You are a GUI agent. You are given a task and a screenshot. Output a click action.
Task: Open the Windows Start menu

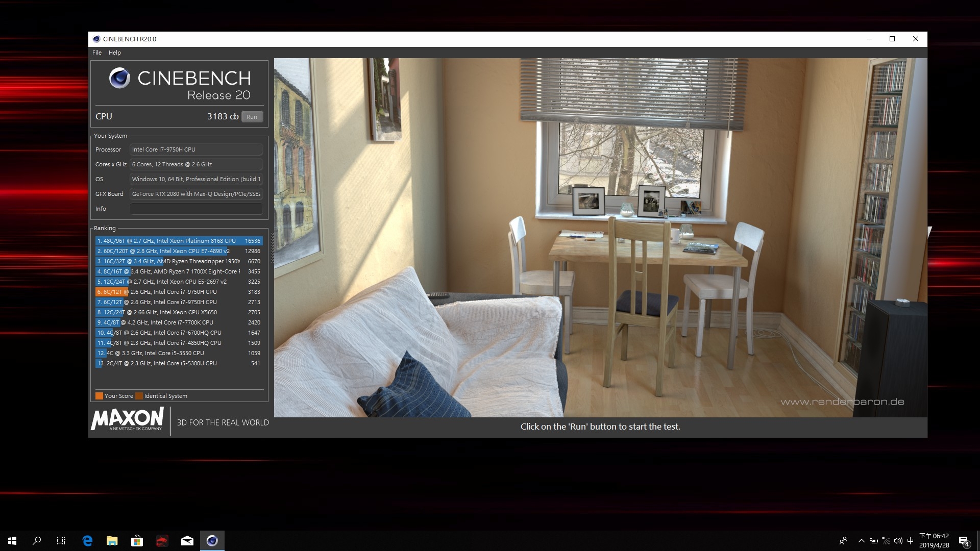pos(12,541)
